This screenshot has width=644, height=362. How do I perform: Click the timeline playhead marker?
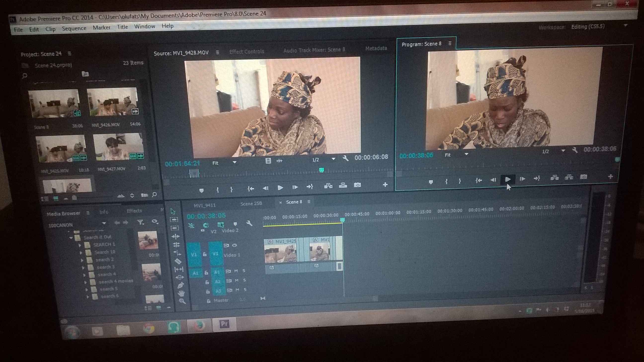coord(343,220)
